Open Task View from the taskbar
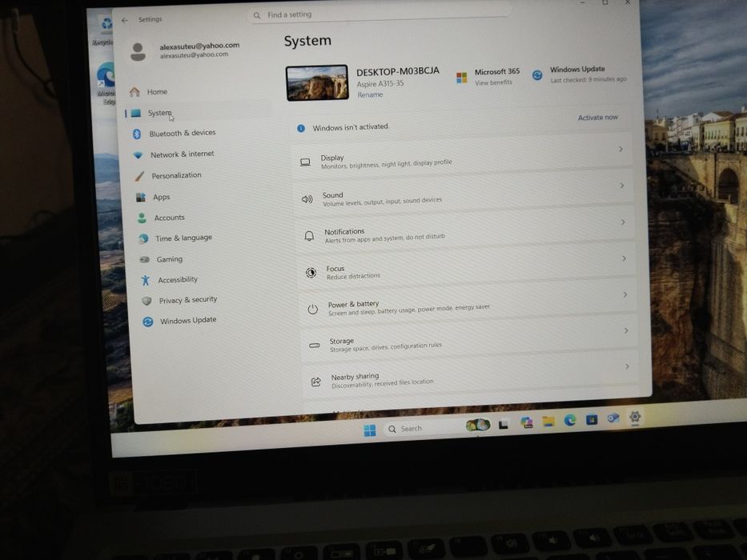Image resolution: width=747 pixels, height=560 pixels. 503,424
